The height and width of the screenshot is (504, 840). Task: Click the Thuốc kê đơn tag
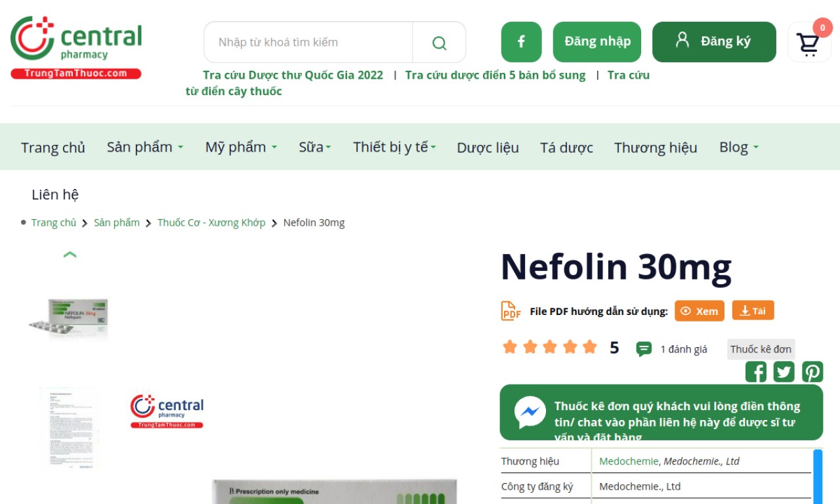[761, 349]
